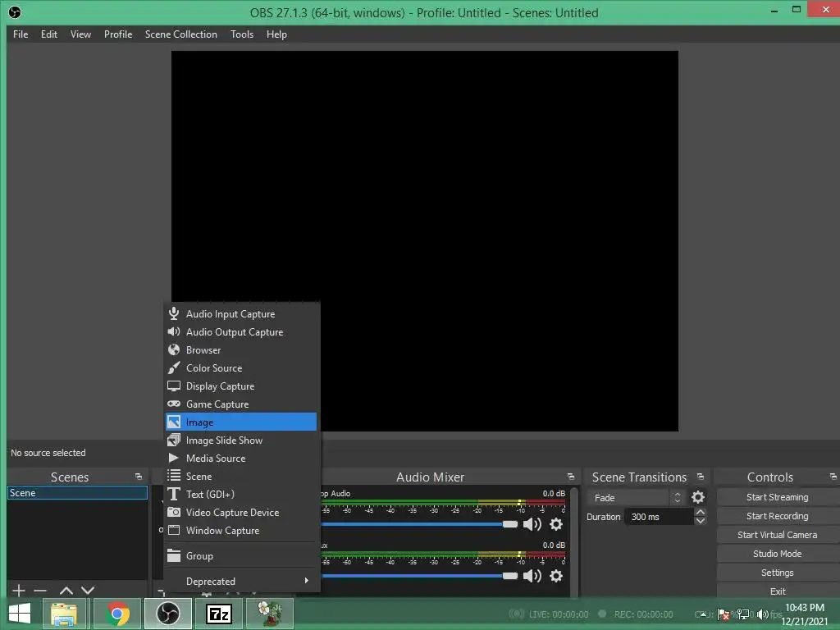Image resolution: width=840 pixels, height=630 pixels.
Task: Expand the Deprecated submenu
Action: [241, 582]
